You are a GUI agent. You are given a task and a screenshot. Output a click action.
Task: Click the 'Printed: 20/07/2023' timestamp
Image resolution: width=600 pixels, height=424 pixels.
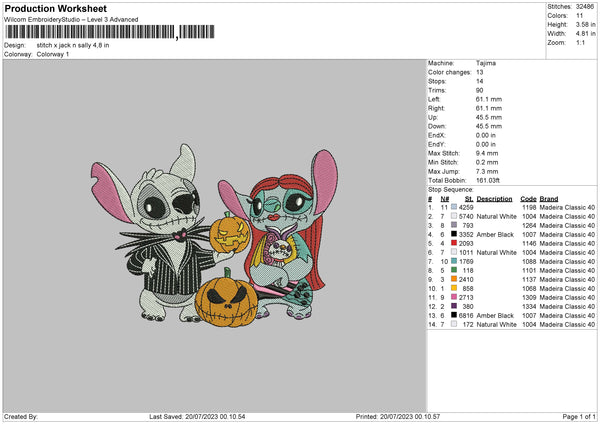[x=398, y=417]
